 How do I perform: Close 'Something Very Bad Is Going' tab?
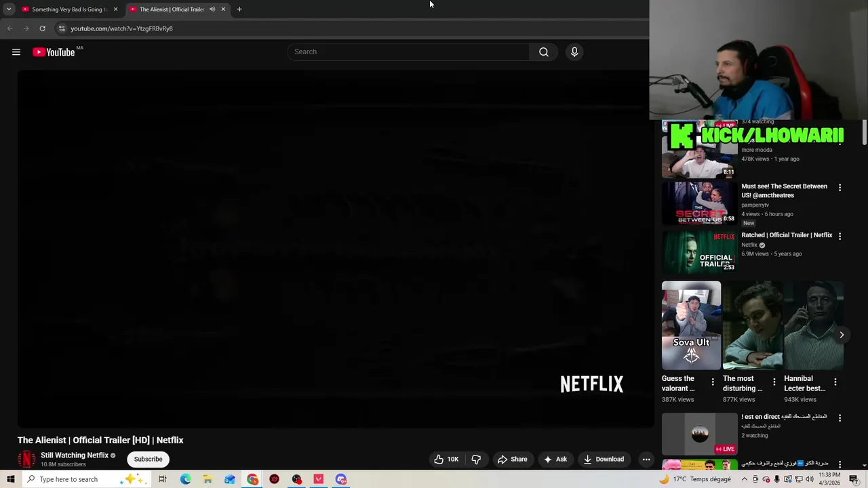115,9
